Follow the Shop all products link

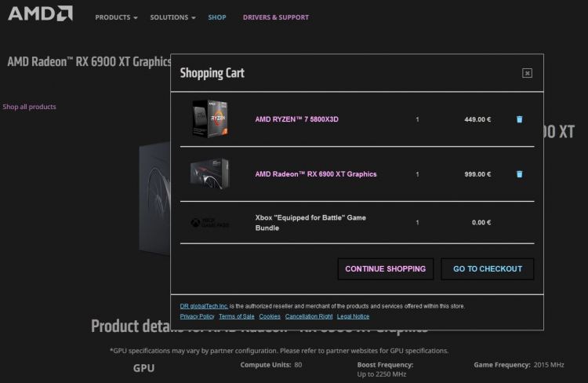click(30, 107)
